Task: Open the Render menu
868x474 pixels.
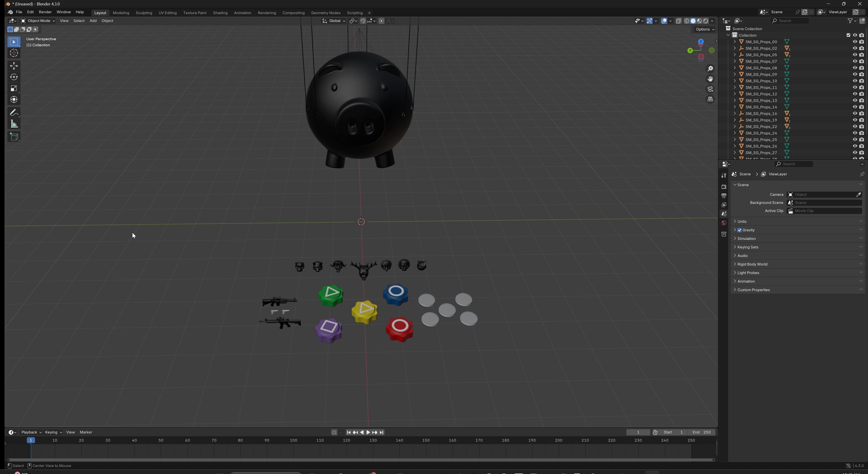Action: (45, 12)
